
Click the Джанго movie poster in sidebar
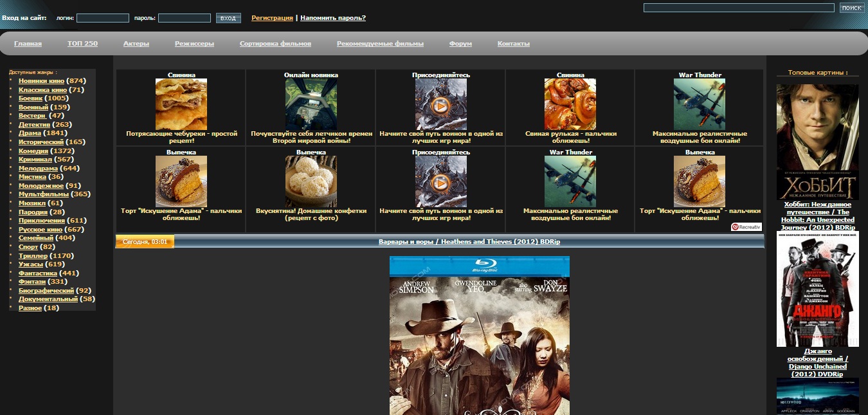pyautogui.click(x=818, y=290)
